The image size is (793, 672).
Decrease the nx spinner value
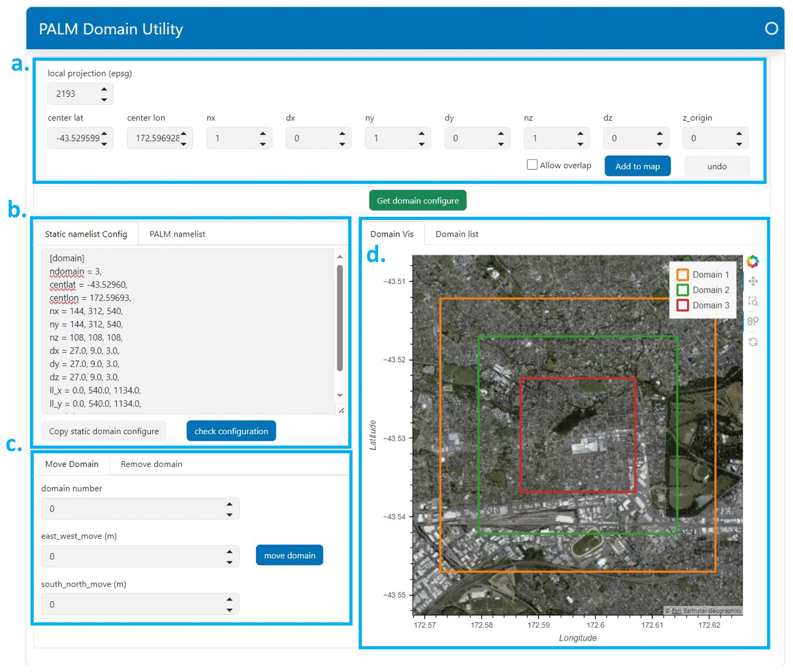(262, 144)
